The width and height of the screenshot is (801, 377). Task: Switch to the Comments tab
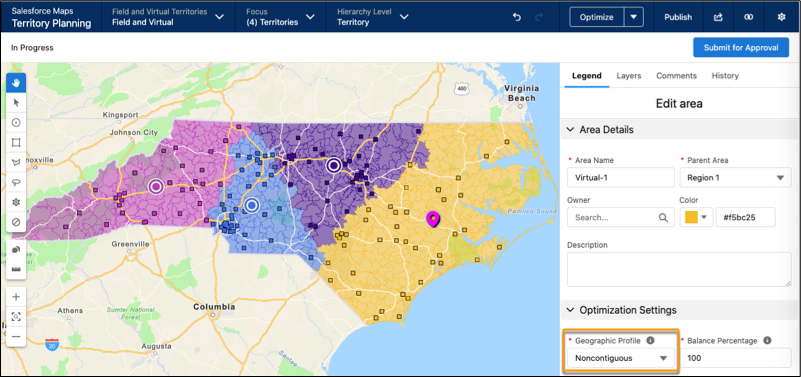(x=676, y=76)
